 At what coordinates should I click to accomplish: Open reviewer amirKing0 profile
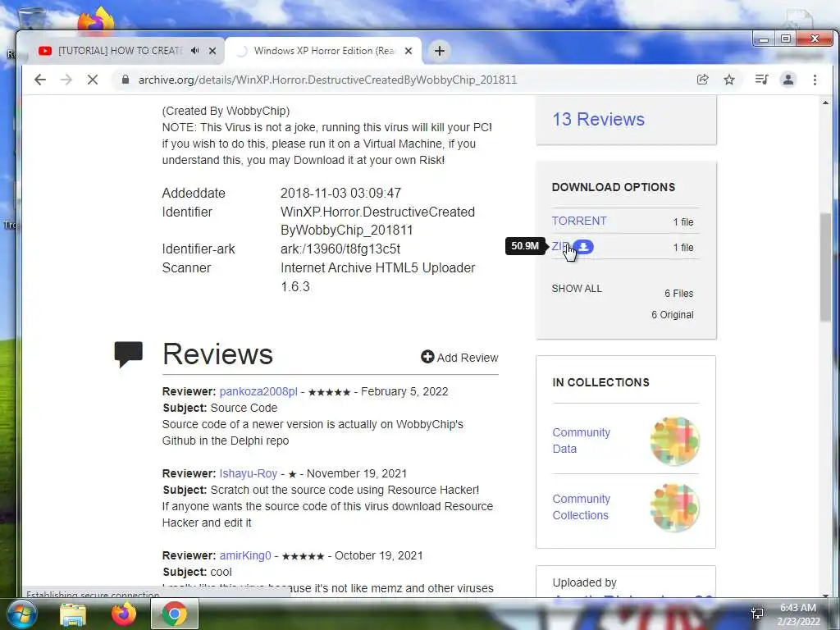(245, 555)
